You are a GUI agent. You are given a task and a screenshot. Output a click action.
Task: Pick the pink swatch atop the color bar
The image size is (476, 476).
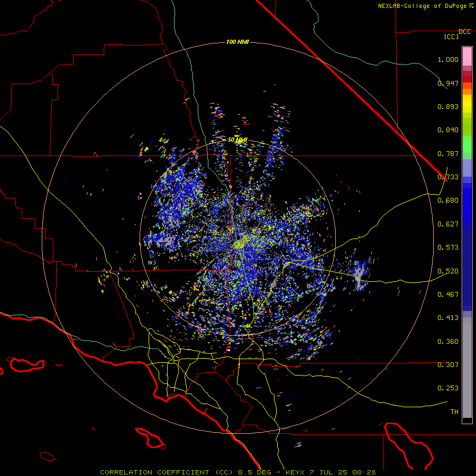(467, 57)
